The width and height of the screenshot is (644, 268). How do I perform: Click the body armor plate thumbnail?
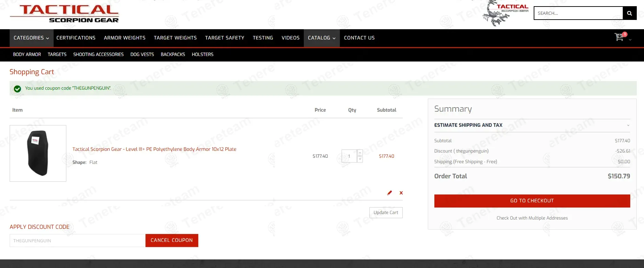pos(38,153)
